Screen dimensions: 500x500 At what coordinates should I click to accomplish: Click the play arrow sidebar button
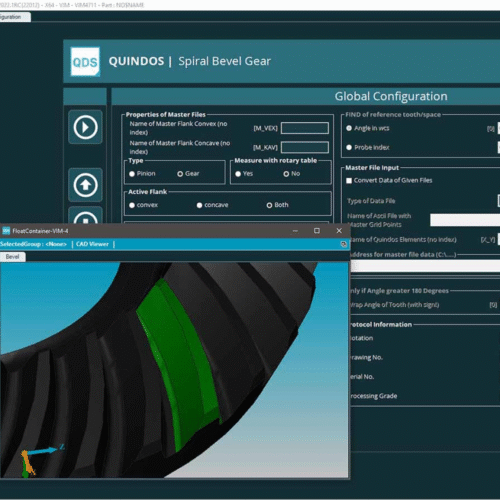point(85,127)
